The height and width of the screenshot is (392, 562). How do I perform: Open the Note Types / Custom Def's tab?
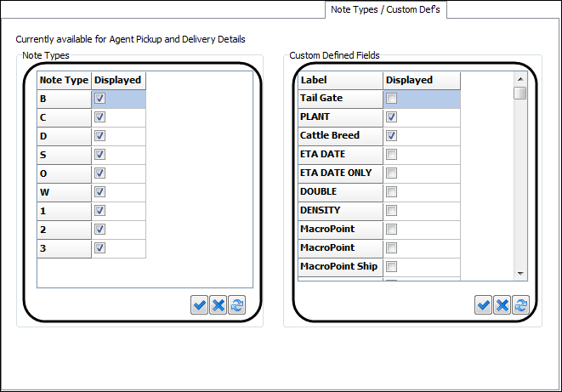(x=386, y=9)
